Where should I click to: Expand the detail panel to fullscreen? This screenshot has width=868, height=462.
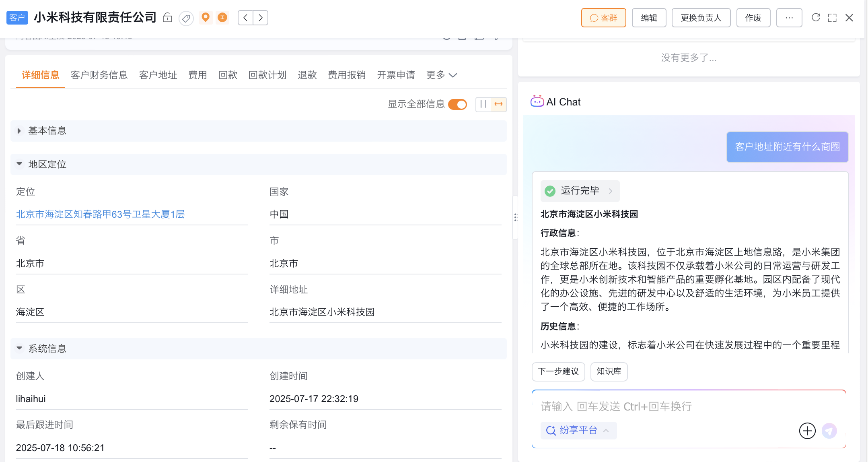832,18
